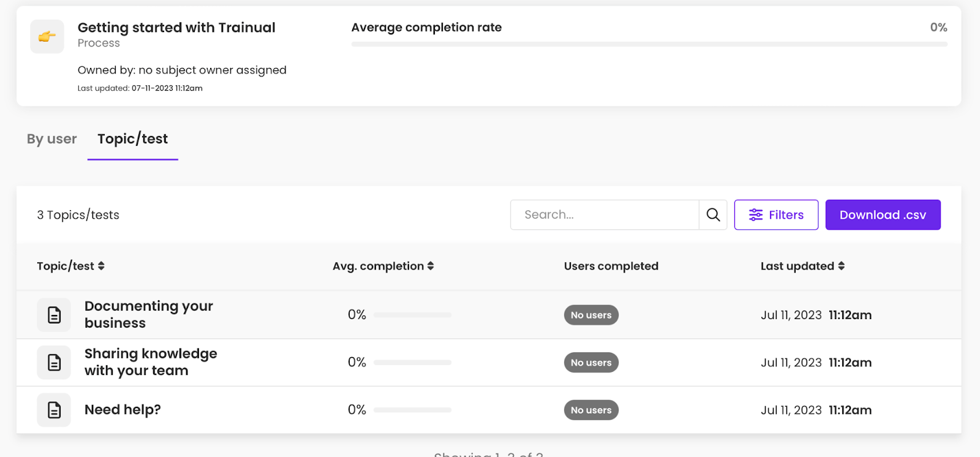Click the Users completed column header
This screenshot has width=980, height=457.
(x=611, y=266)
